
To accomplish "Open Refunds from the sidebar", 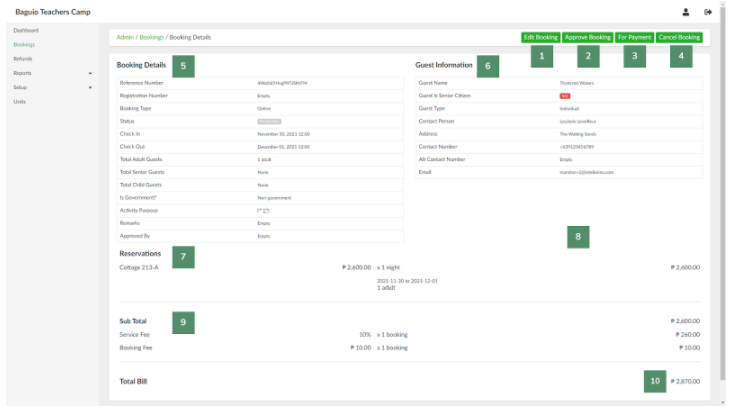I will click(x=23, y=59).
